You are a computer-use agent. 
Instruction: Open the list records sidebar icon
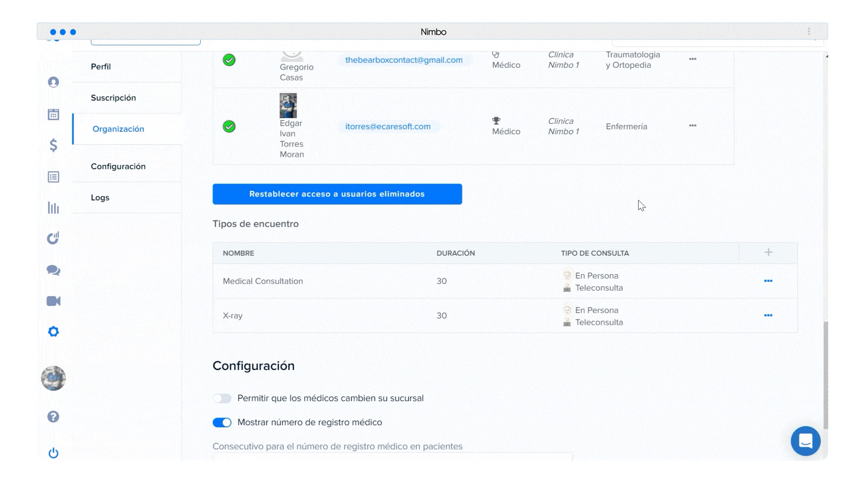pos(53,177)
